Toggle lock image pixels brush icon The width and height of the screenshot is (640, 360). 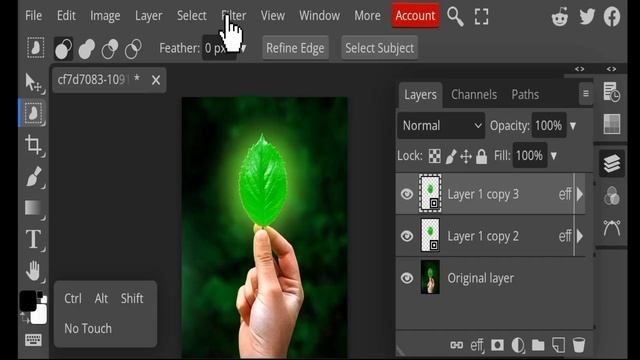pos(451,156)
